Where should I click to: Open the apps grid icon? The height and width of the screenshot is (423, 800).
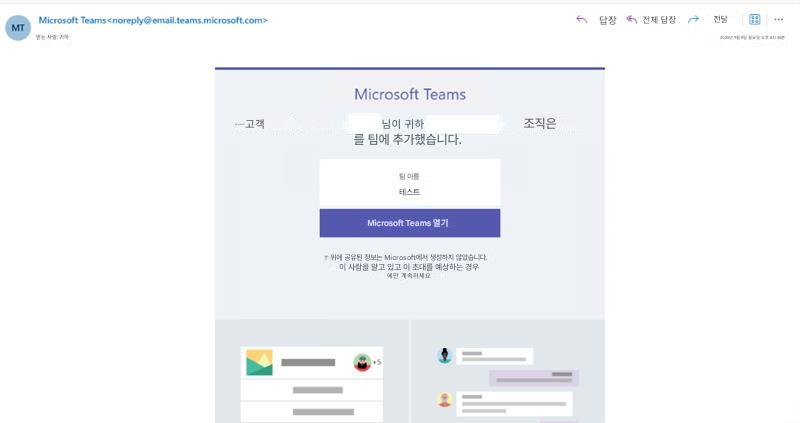pyautogui.click(x=755, y=19)
